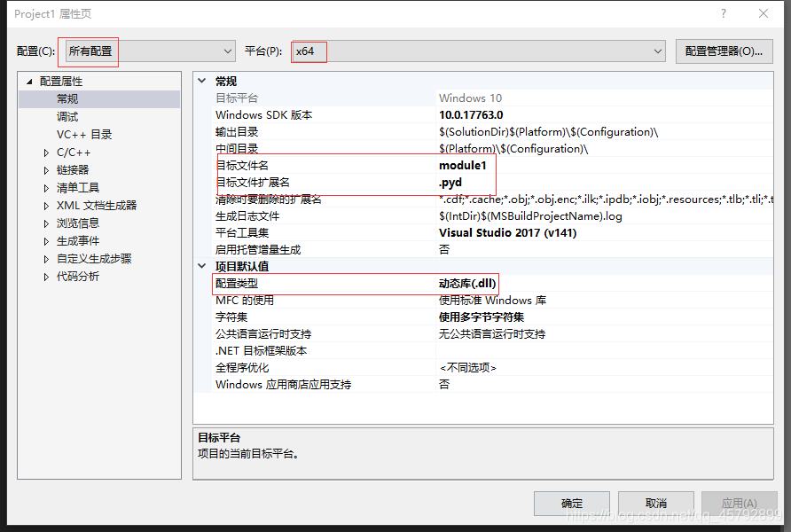Select the 链接器 tree item label
Image resolution: width=791 pixels, height=532 pixels.
pyautogui.click(x=73, y=170)
